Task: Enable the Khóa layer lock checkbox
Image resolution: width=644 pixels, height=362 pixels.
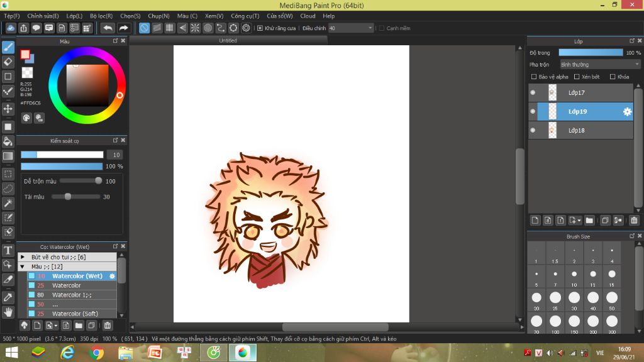Action: (x=613, y=77)
